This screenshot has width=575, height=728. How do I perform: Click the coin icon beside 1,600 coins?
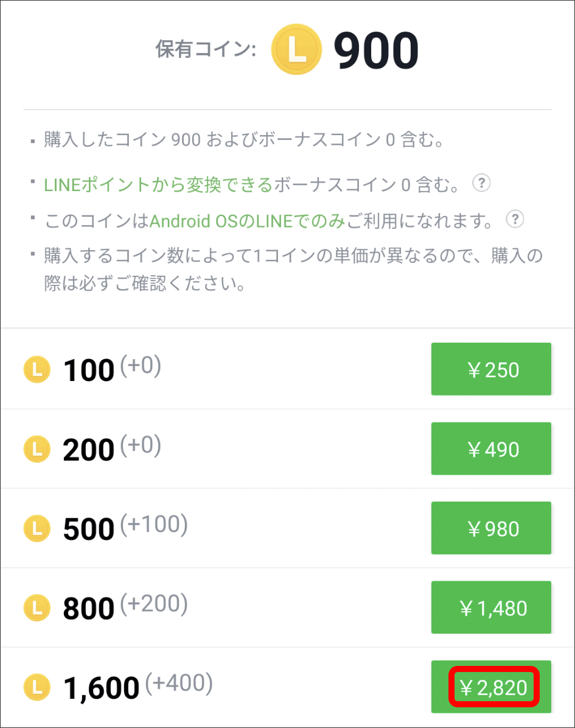[37, 687]
